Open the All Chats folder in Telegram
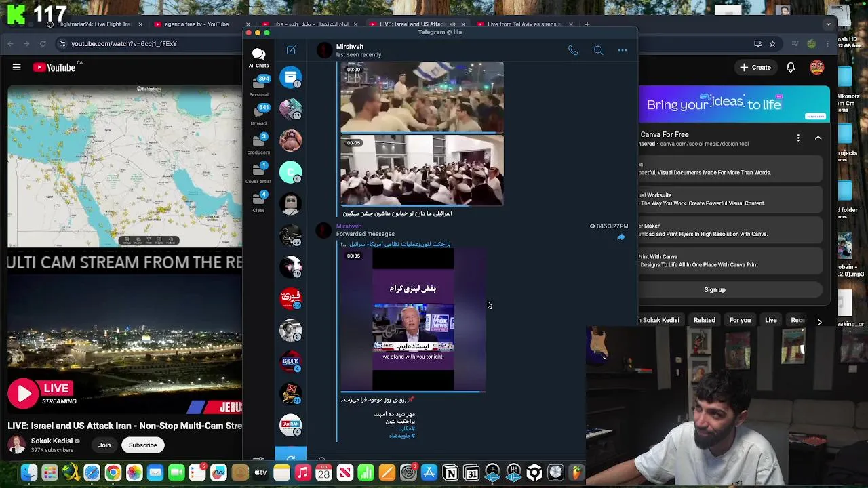Viewport: 868px width, 488px height. [258, 57]
